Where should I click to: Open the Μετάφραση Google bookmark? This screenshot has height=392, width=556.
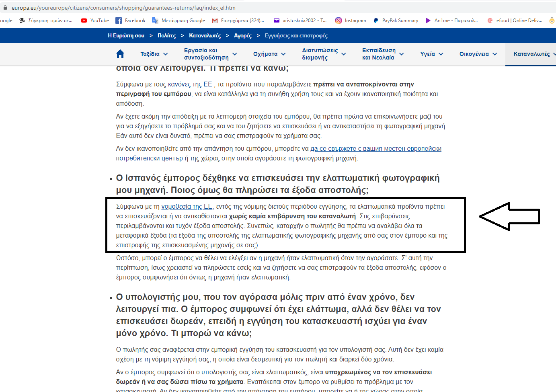178,21
